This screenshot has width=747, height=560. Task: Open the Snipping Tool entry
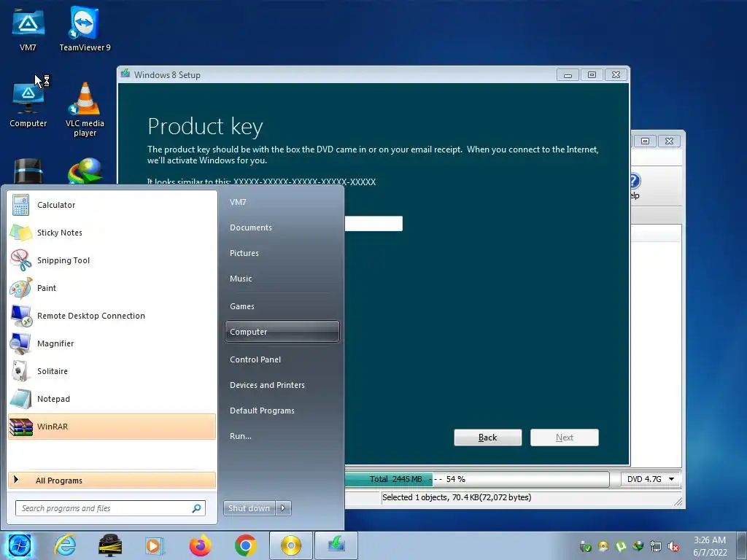pos(112,260)
